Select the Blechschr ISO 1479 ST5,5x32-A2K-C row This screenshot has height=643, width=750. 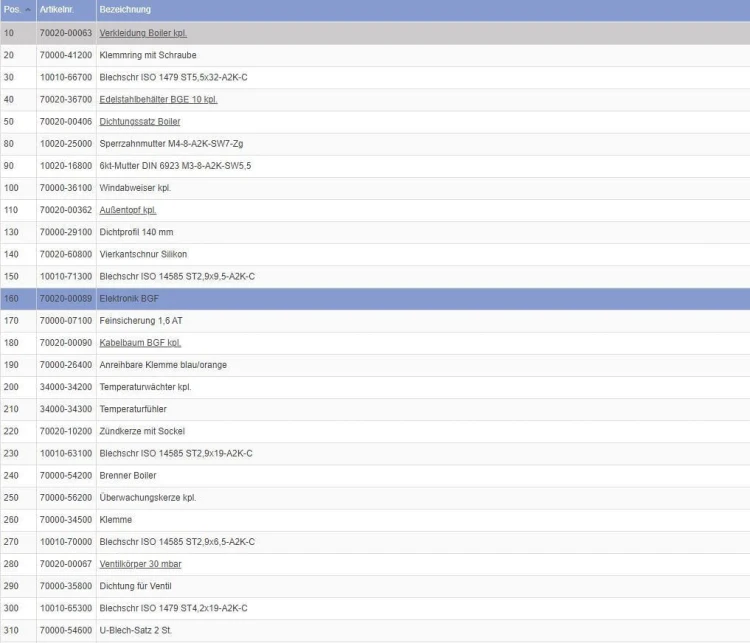375,78
